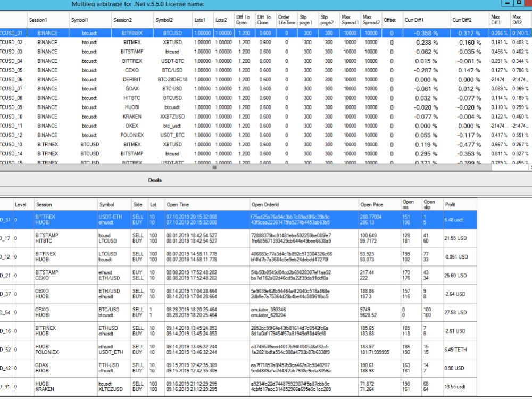Click HITBTC in the TCUSD_08 row
The width and height of the screenshot is (532, 399).
pyautogui.click(x=132, y=98)
